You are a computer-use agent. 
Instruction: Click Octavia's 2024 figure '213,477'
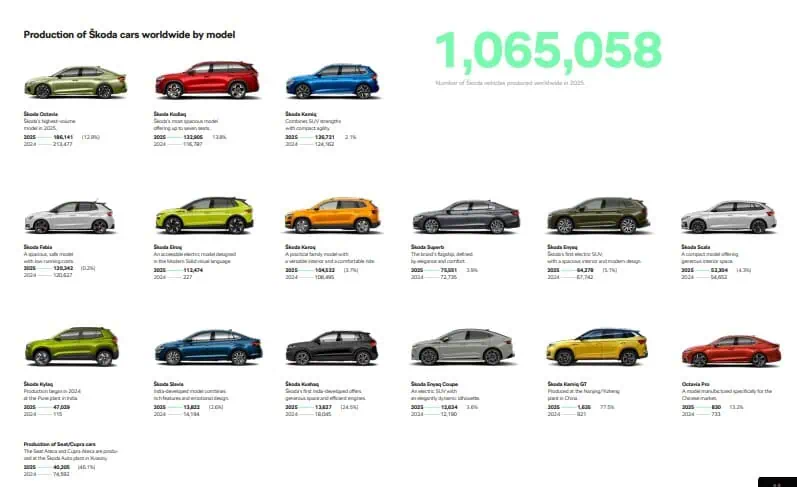coord(63,144)
